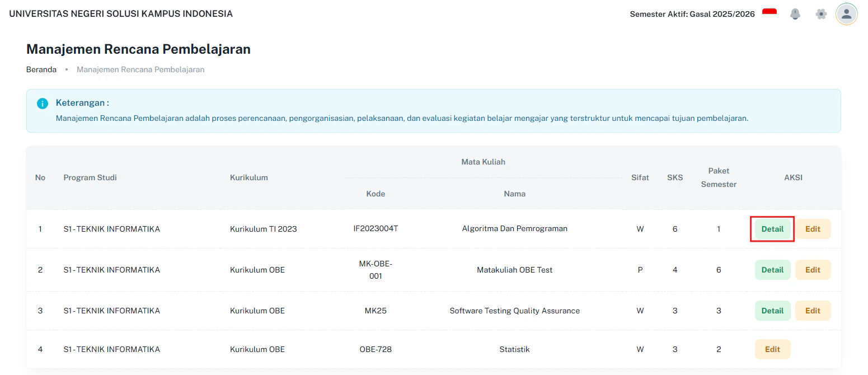868x375 pixels.
Task: Click Manajemen Rencana Pembelajaran breadcrumb
Action: [140, 69]
